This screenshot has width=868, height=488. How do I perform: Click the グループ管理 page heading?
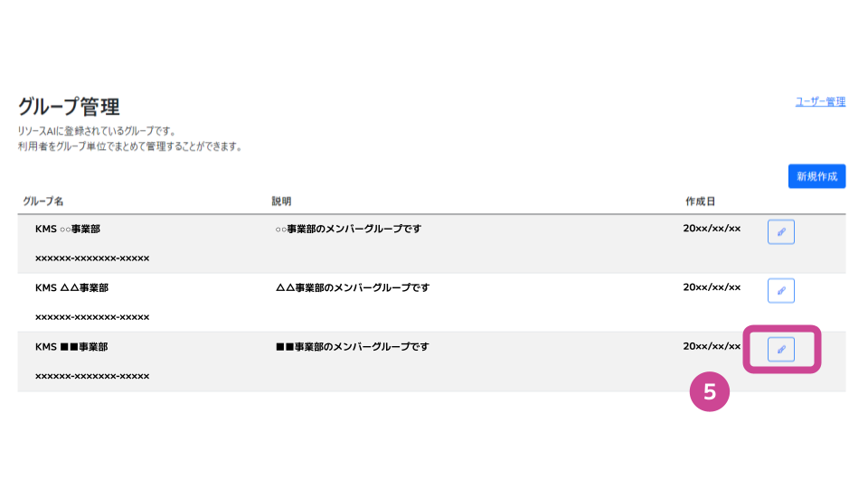click(69, 107)
